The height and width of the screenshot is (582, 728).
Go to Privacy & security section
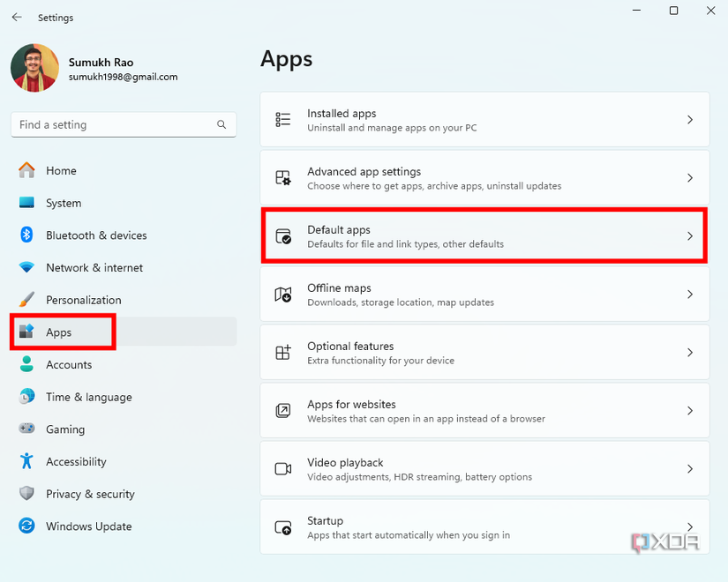(90, 494)
